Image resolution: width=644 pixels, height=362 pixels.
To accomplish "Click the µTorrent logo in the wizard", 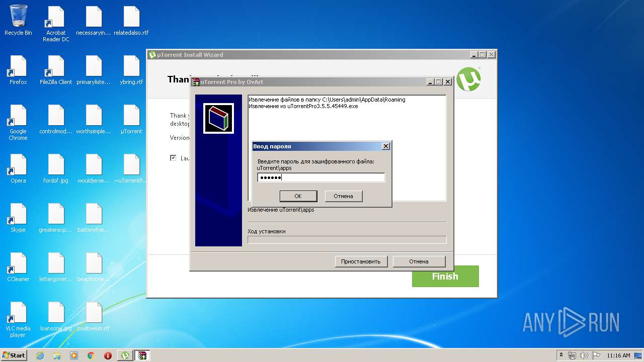I will tap(468, 79).
